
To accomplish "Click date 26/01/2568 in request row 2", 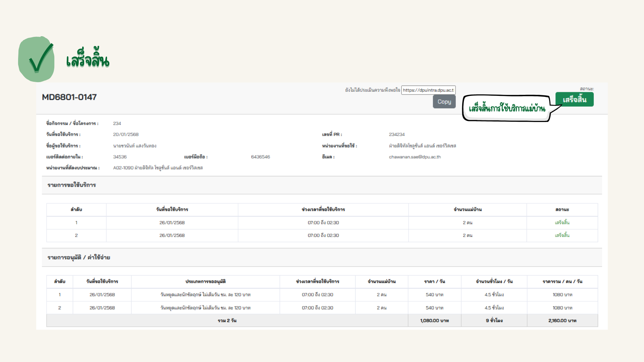I will [172, 235].
